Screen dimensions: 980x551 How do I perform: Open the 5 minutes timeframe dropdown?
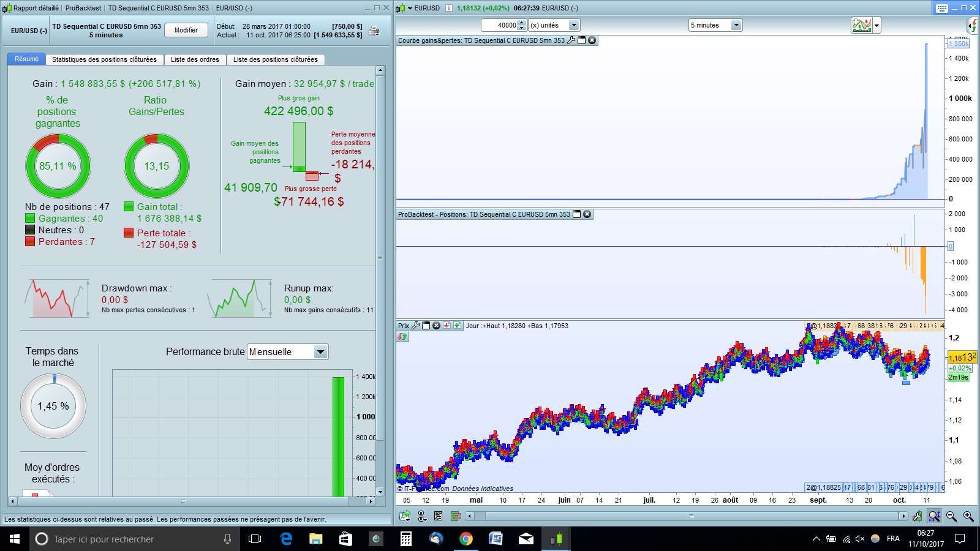(x=736, y=25)
